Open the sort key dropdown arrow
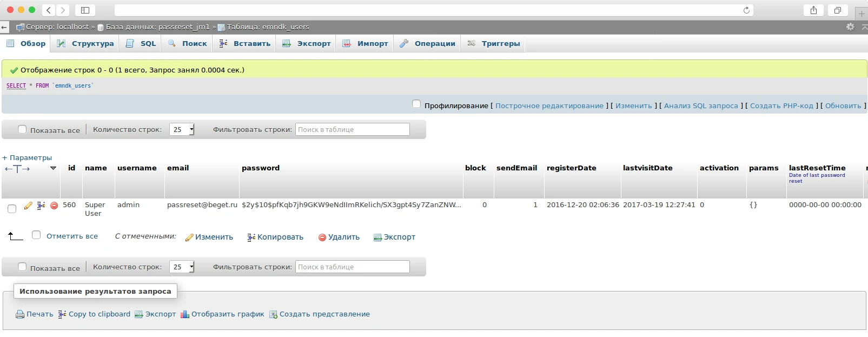 point(53,168)
